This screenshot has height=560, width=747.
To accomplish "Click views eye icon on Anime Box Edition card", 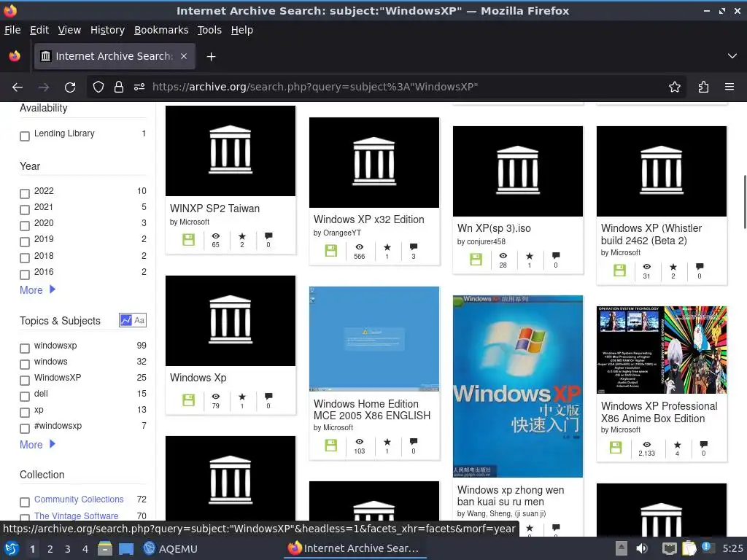I will tap(646, 444).
